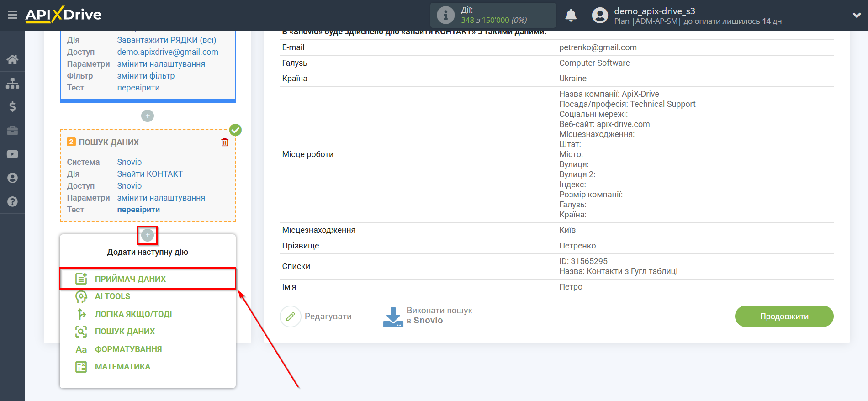This screenshot has height=401, width=868.
Task: Click Ukraine country value
Action: click(573, 79)
